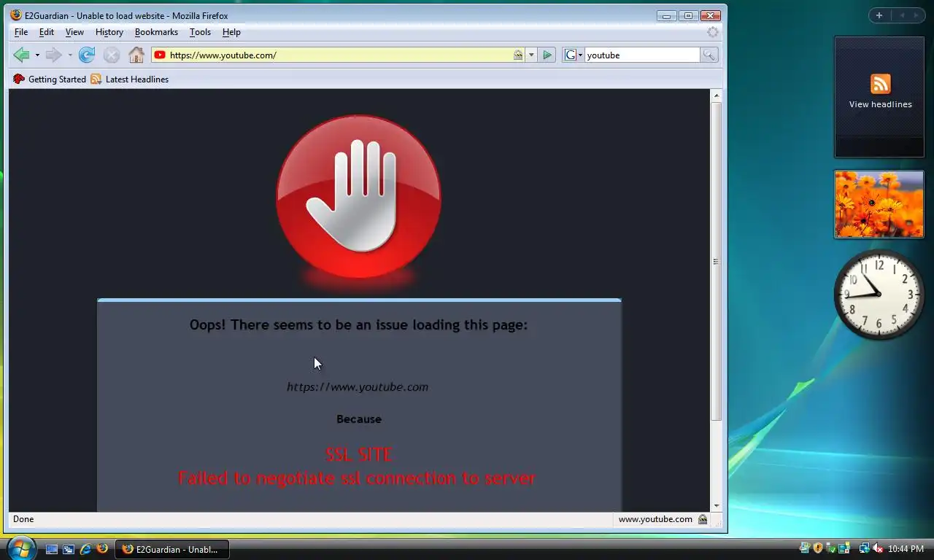Screen dimensions: 934x560
Task: Open the search engine selector dropdown
Action: click(573, 55)
